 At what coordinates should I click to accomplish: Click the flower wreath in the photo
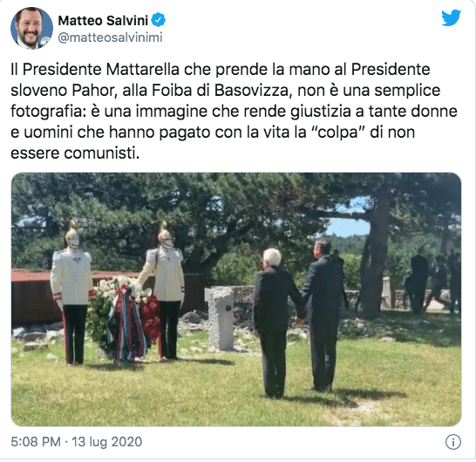pos(124,319)
